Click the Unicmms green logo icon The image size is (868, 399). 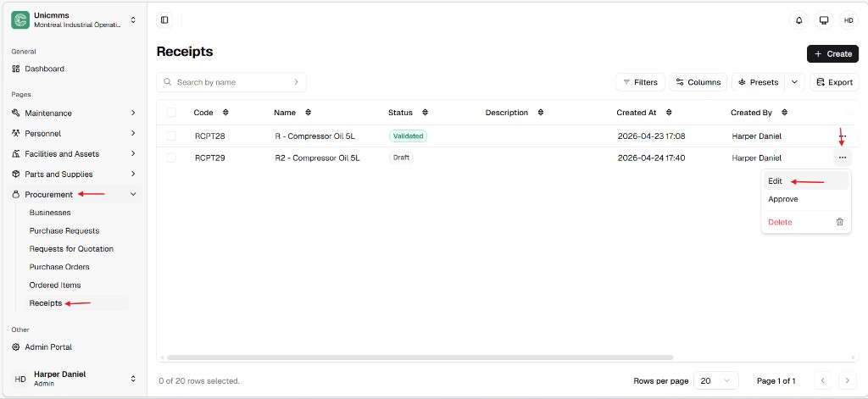(x=20, y=20)
